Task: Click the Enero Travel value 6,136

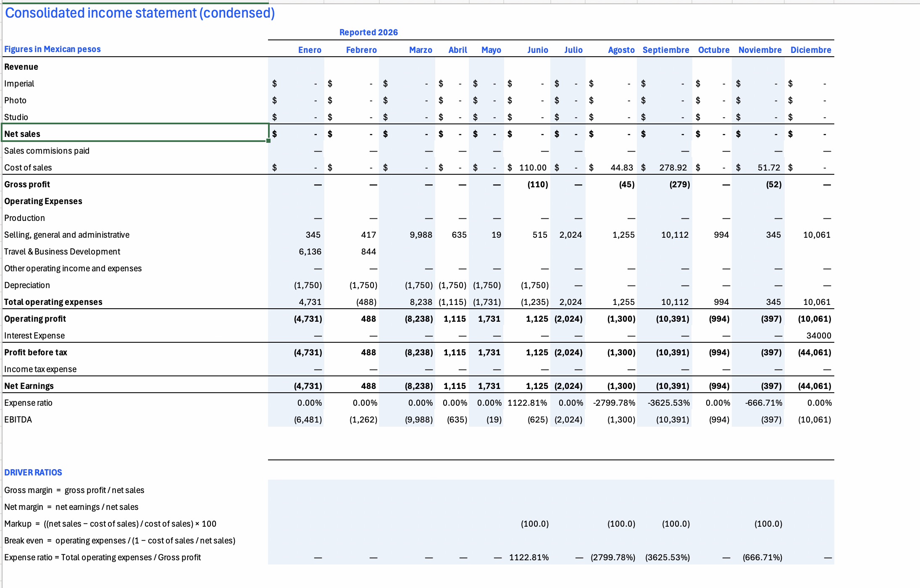Action: coord(310,252)
